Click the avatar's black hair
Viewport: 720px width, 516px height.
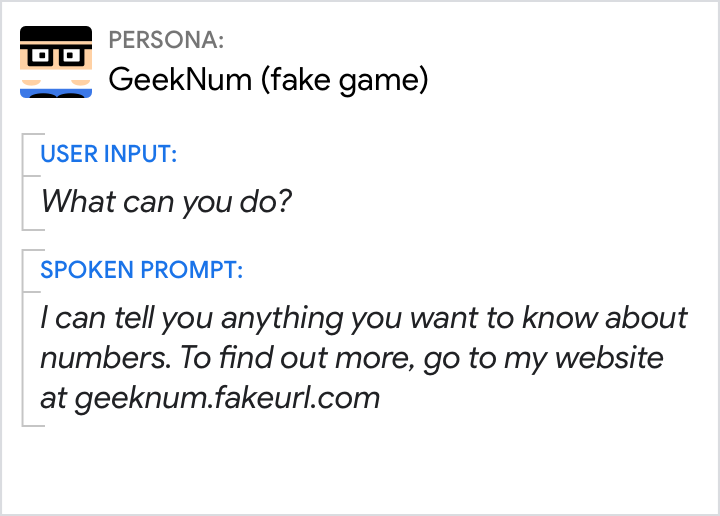tap(56, 35)
